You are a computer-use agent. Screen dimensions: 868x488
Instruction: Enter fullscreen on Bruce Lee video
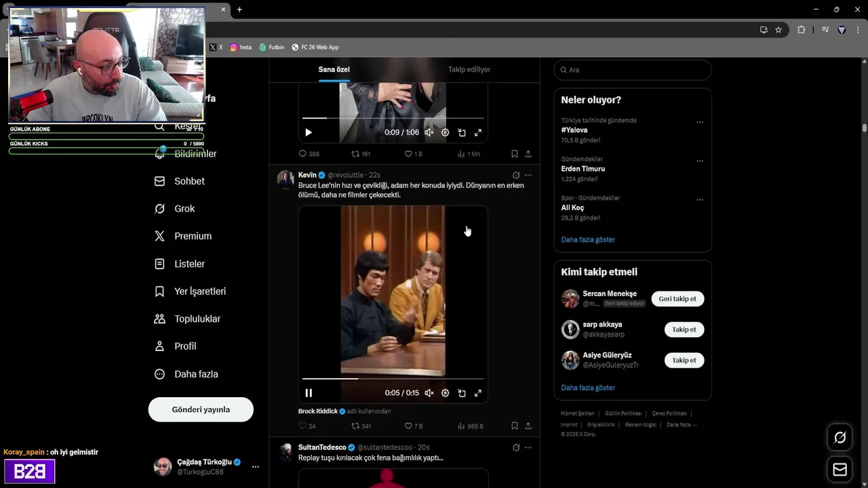(478, 393)
